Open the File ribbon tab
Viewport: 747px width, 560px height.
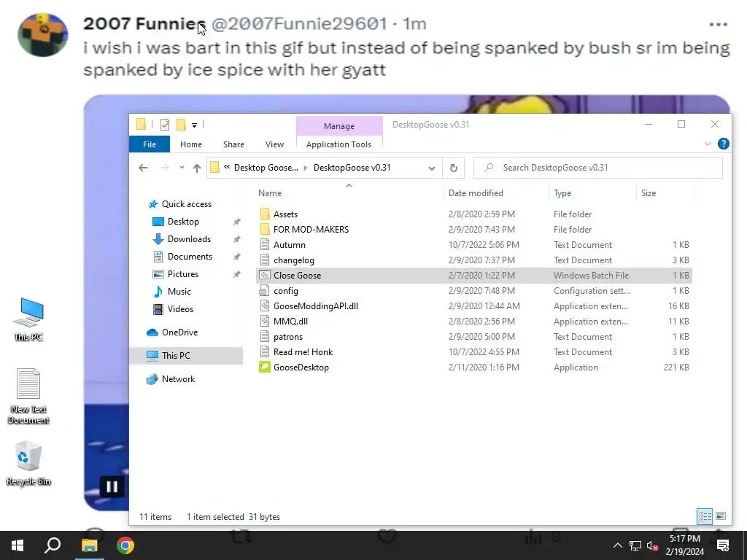(149, 144)
